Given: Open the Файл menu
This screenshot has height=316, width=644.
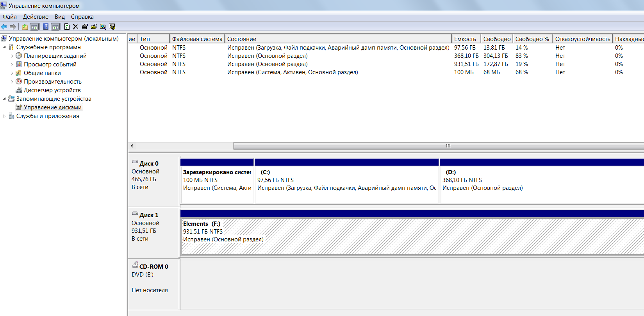Looking at the screenshot, I should pos(10,17).
